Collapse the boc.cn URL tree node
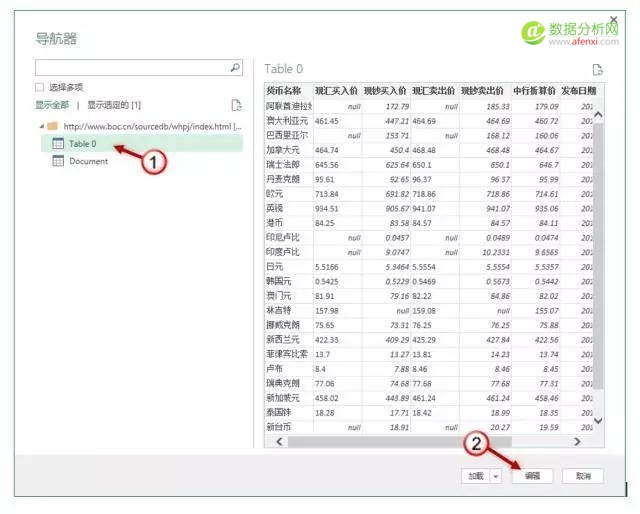The image size is (640, 514). pyautogui.click(x=42, y=127)
